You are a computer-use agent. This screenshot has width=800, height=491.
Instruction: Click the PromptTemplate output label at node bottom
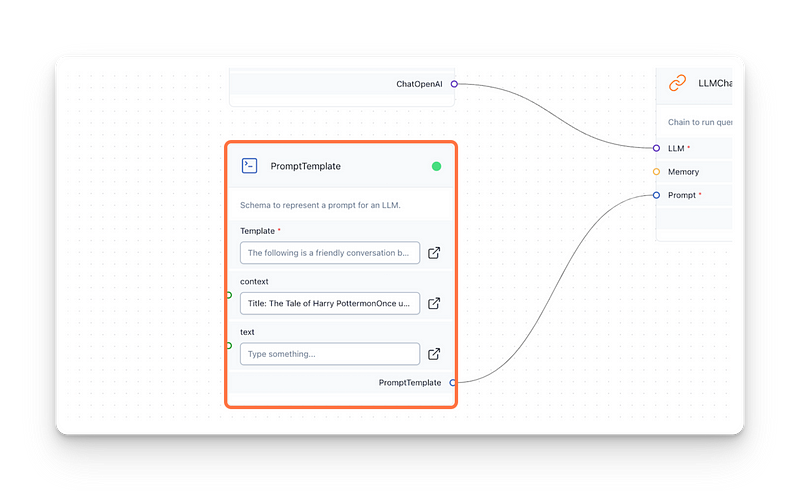pyautogui.click(x=409, y=383)
